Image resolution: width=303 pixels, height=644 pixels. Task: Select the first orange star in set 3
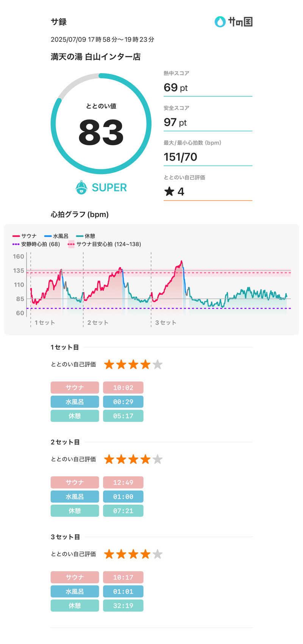pyautogui.click(x=109, y=554)
